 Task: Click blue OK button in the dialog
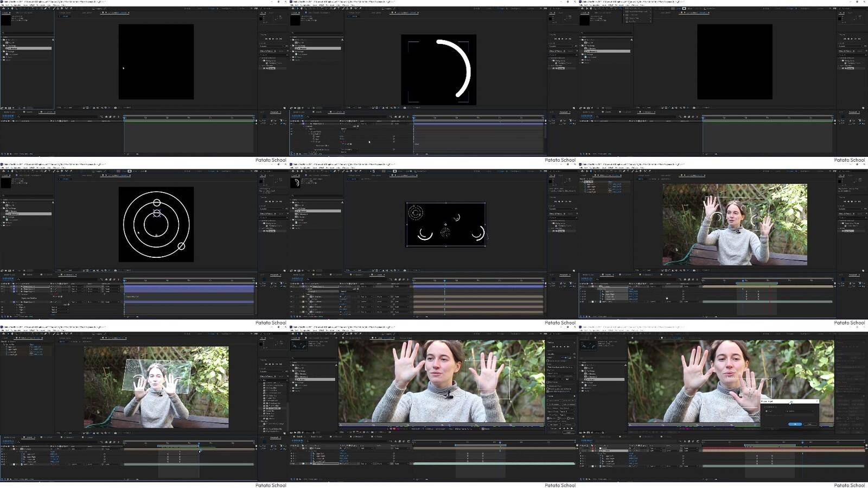(x=795, y=424)
